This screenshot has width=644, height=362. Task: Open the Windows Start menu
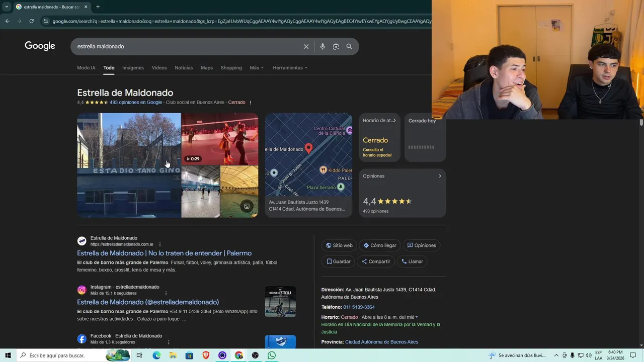coord(8,355)
